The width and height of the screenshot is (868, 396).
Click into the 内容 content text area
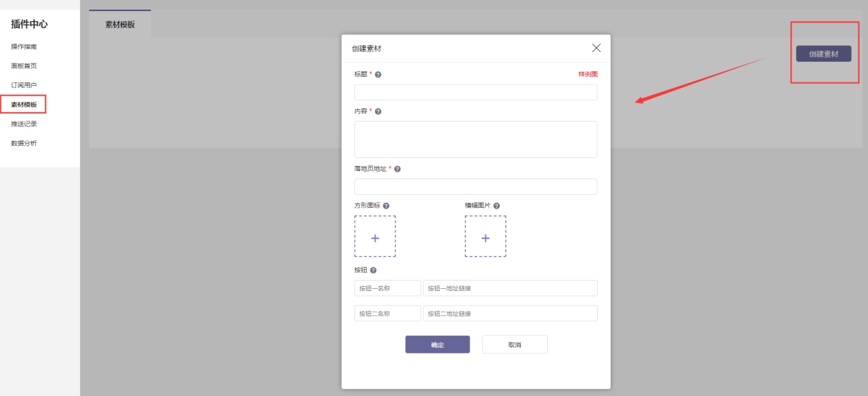click(x=475, y=139)
